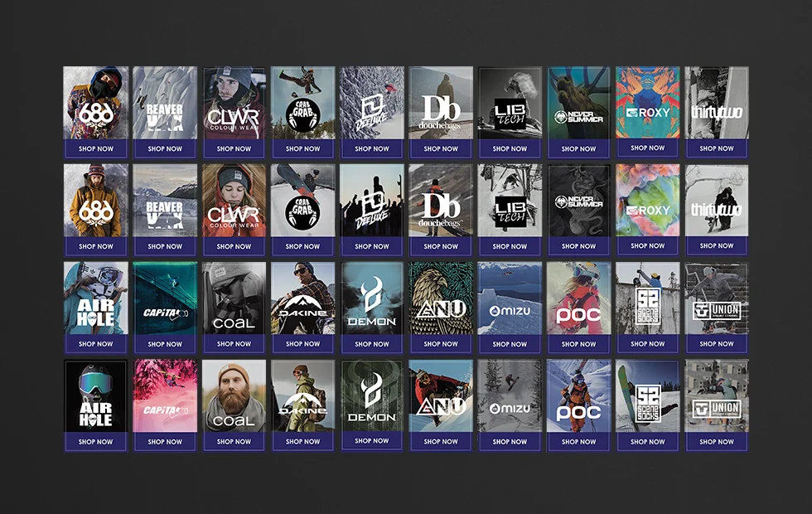
Task: Click the 686 logo on the yellow-jacket man
Action: [95, 213]
